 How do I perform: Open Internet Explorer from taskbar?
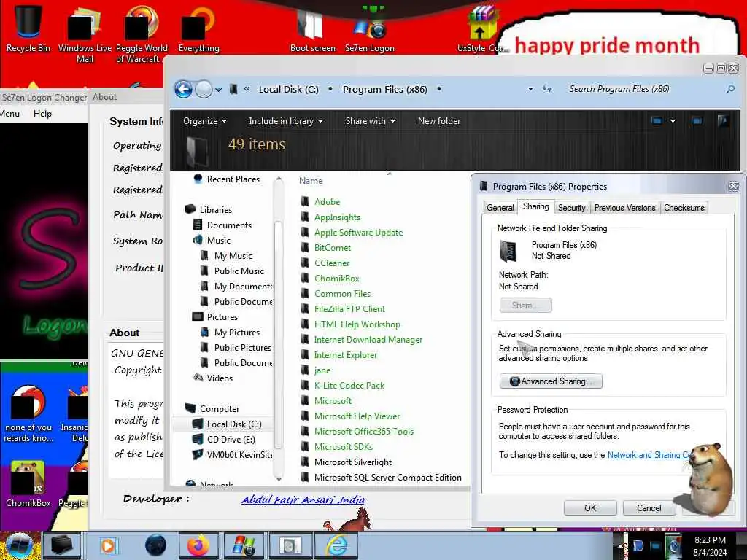click(336, 545)
